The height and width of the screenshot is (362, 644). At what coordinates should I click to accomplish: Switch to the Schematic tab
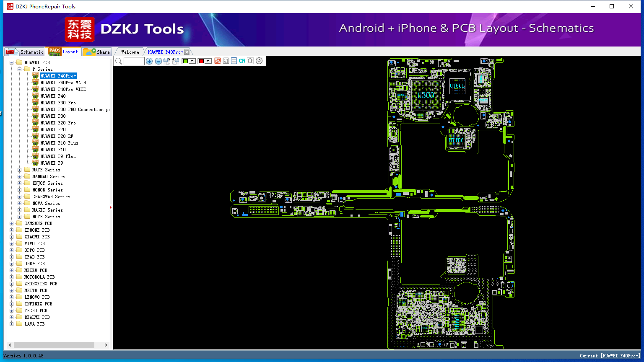[x=25, y=52]
